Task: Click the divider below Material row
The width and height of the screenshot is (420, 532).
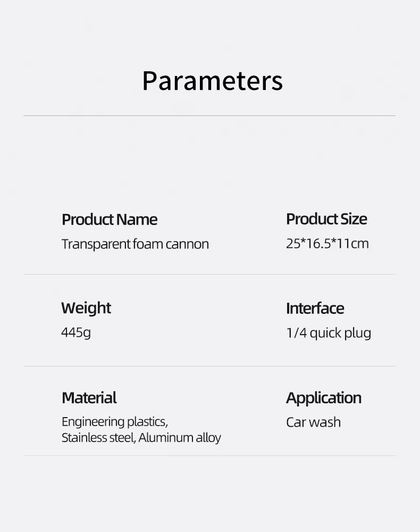Action: (x=209, y=456)
